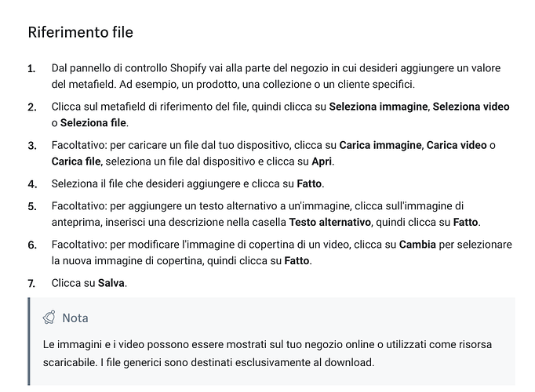
Task: Click list number 3
Action: click(32, 146)
